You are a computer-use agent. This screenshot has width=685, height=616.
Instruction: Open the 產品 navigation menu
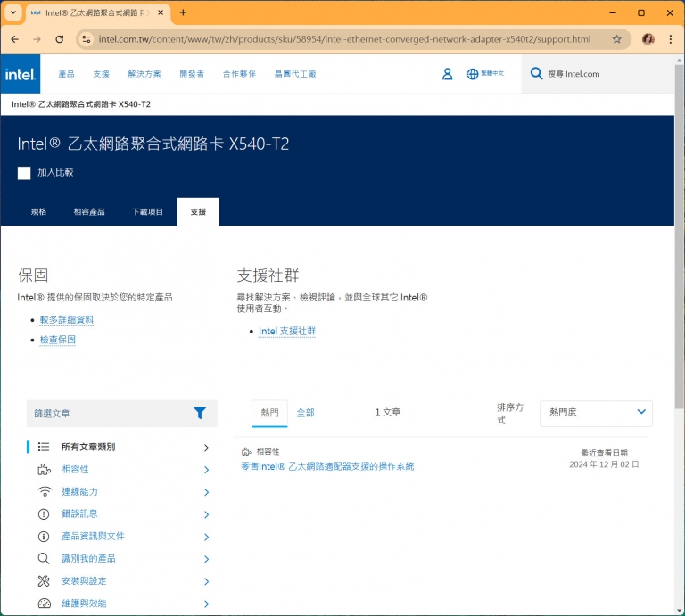66,74
